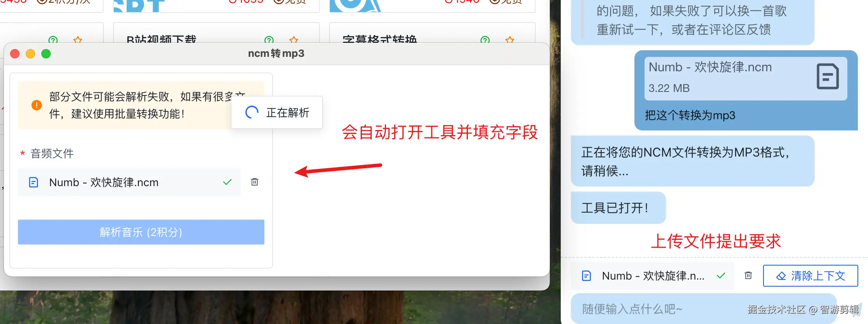Delete the Numb ncm file in the converter window
This screenshot has height=324, width=868.
point(255,182)
